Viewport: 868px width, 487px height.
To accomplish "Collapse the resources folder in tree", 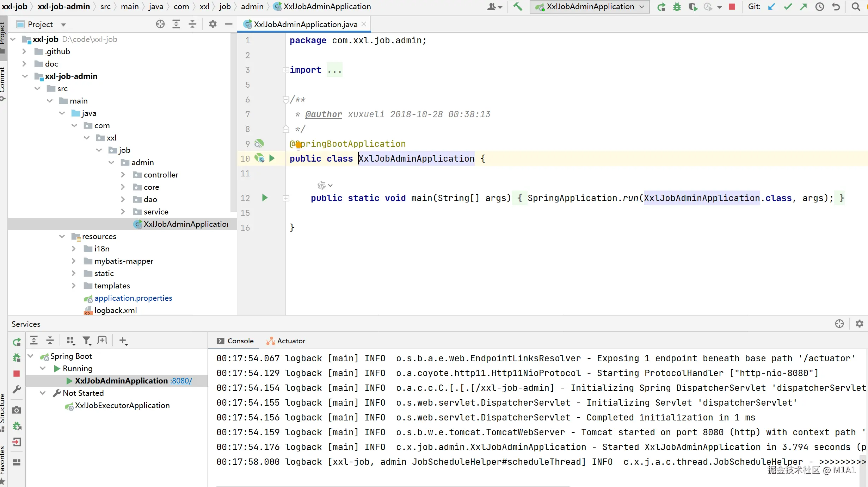I will pyautogui.click(x=62, y=237).
